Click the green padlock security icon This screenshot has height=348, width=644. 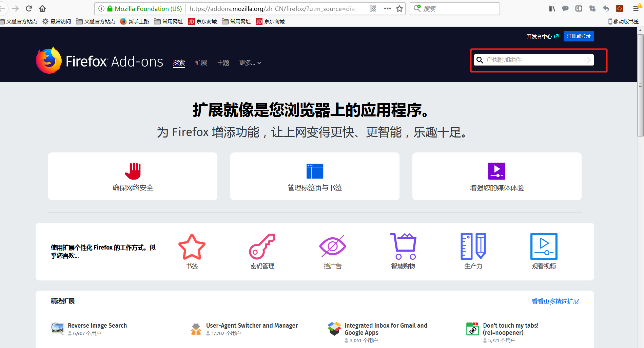(110, 8)
